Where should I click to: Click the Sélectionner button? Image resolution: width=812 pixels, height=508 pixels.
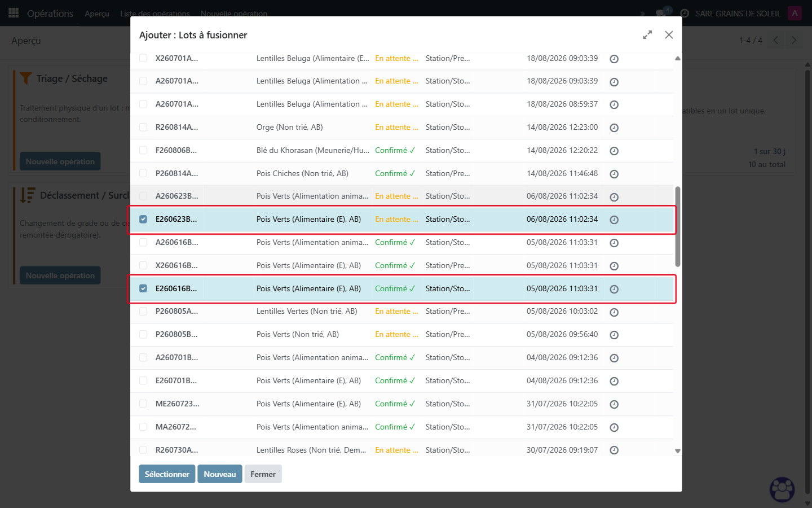[167, 474]
